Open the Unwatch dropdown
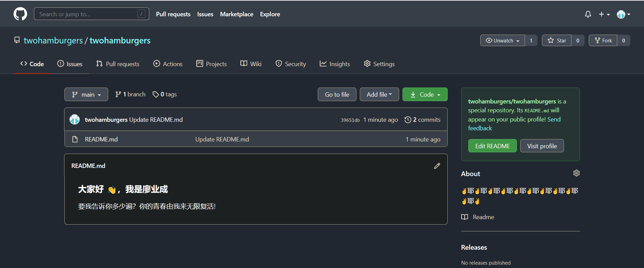 [503, 40]
